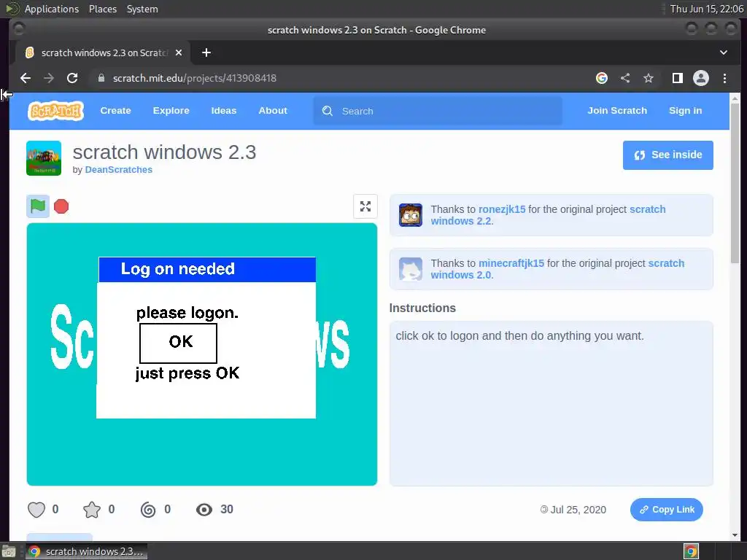Click the Instructions heading

(422, 308)
